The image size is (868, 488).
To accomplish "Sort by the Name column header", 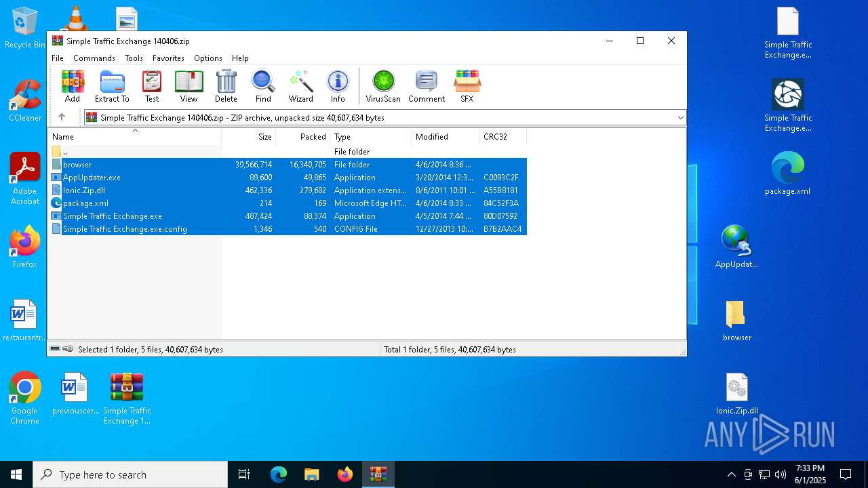I will (134, 137).
